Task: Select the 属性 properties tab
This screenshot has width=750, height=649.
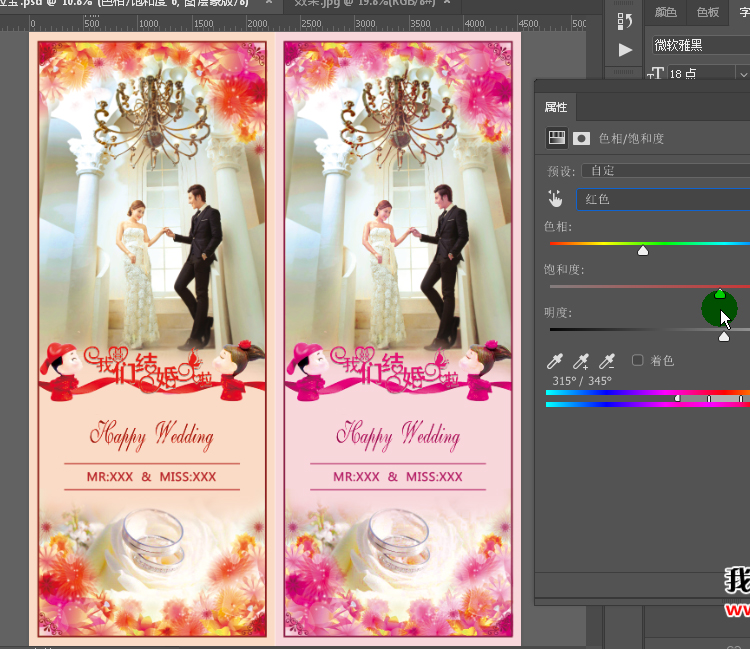Action: [x=556, y=107]
